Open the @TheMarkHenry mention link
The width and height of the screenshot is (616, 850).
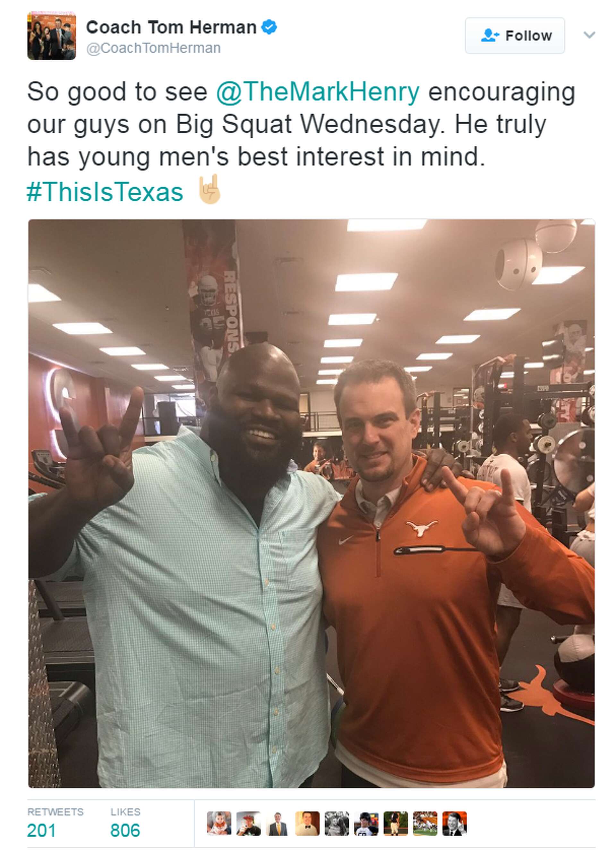tap(318, 92)
